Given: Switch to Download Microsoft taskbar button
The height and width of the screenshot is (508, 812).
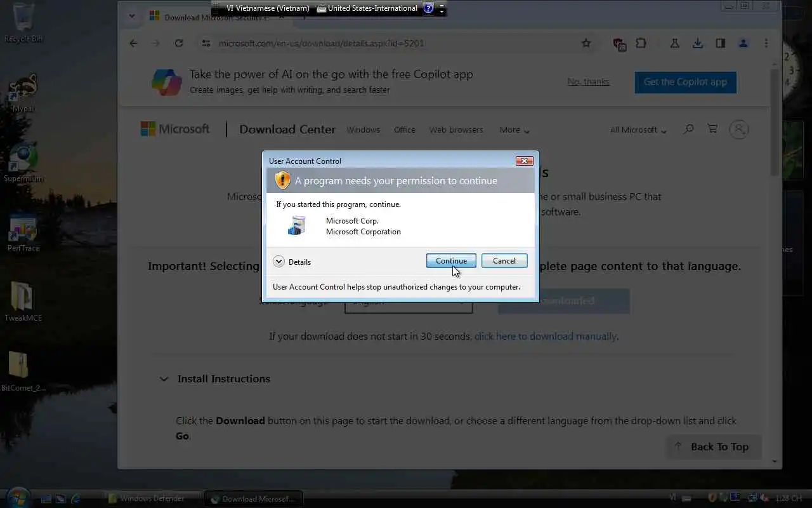Looking at the screenshot, I should [254, 499].
